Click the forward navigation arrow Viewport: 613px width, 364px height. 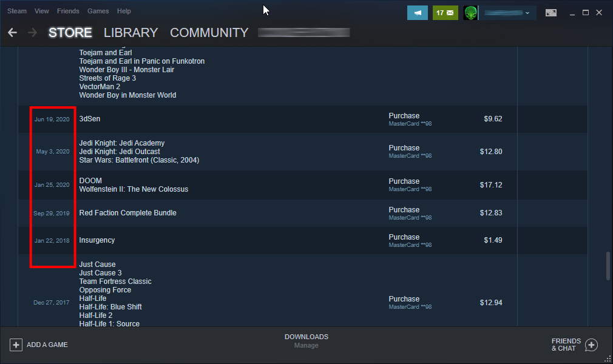coord(32,33)
